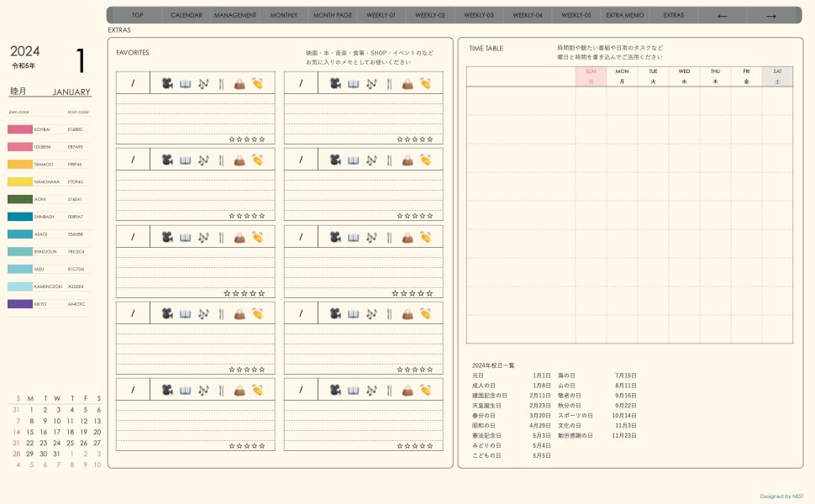Click the yellow event icon in top-right favorites card

(x=425, y=83)
